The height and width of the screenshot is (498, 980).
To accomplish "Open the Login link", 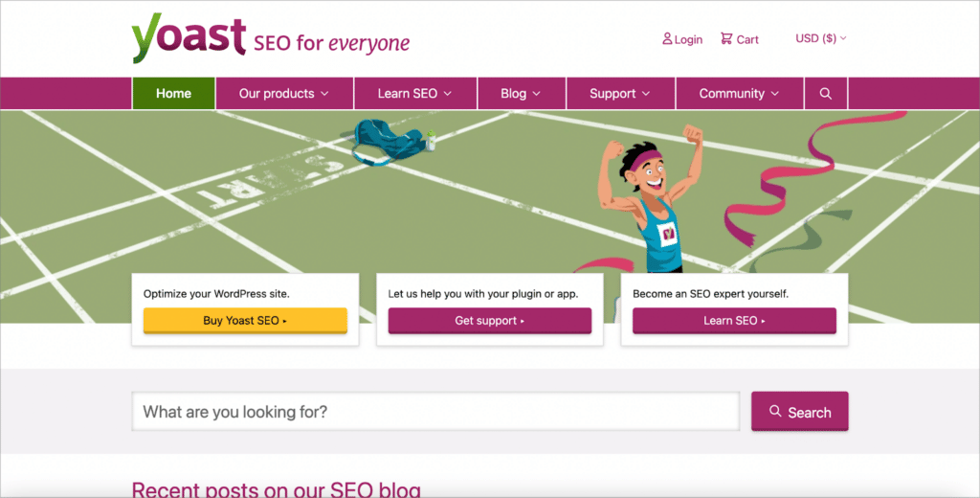I will pos(681,39).
